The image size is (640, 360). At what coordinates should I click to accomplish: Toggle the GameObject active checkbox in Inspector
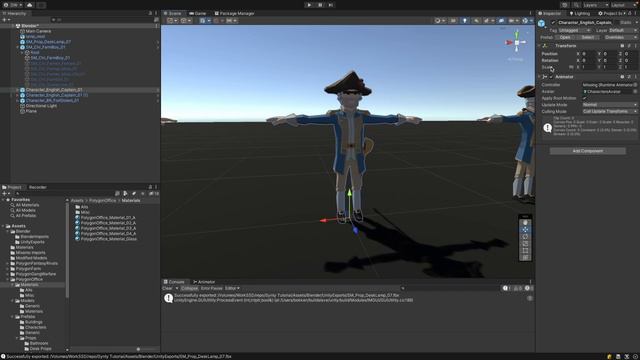pos(553,23)
